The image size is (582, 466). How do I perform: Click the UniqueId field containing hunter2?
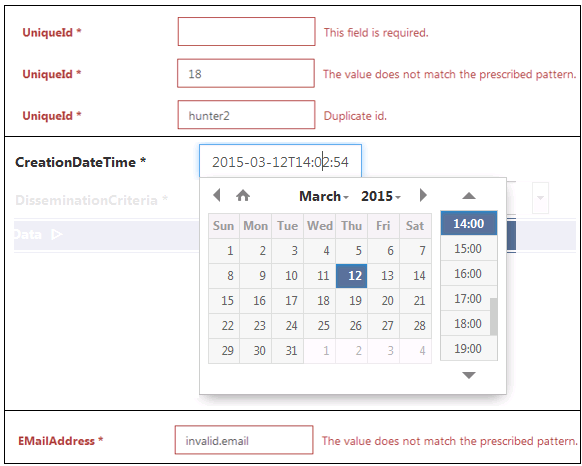tap(246, 115)
